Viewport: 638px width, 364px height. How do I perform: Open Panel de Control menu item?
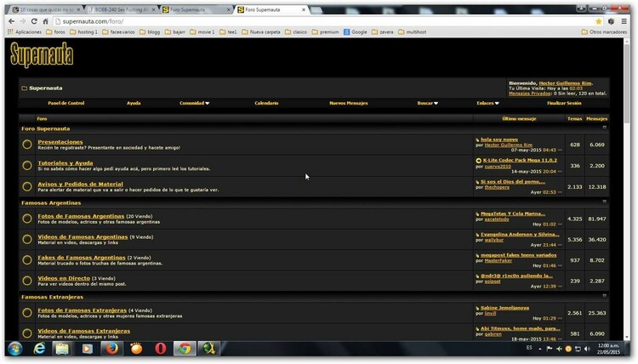click(x=66, y=103)
